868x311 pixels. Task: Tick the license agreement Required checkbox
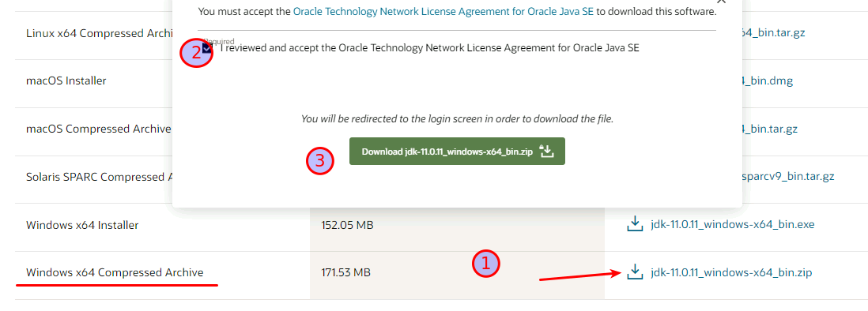click(208, 49)
